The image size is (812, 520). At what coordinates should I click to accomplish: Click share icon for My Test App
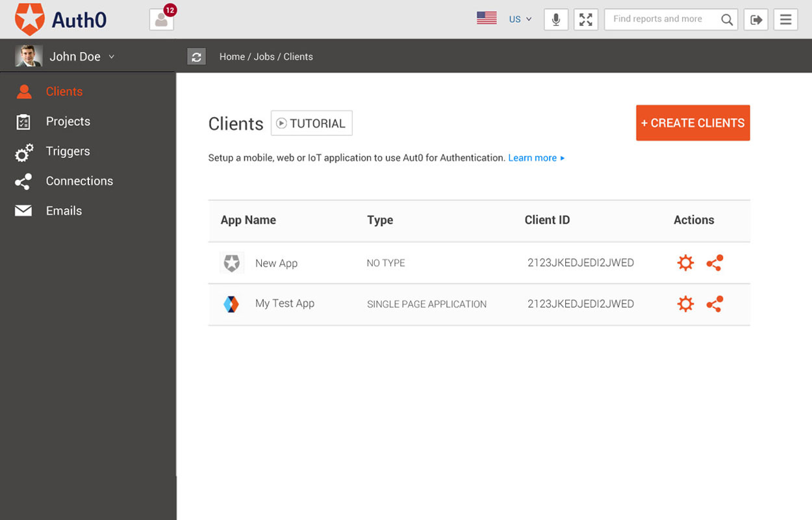coord(715,304)
